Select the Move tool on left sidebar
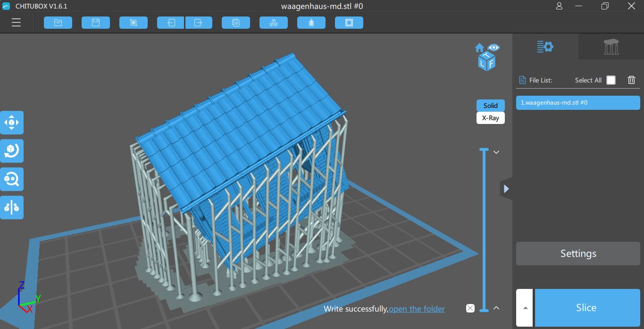The height and width of the screenshot is (329, 644). point(12,123)
